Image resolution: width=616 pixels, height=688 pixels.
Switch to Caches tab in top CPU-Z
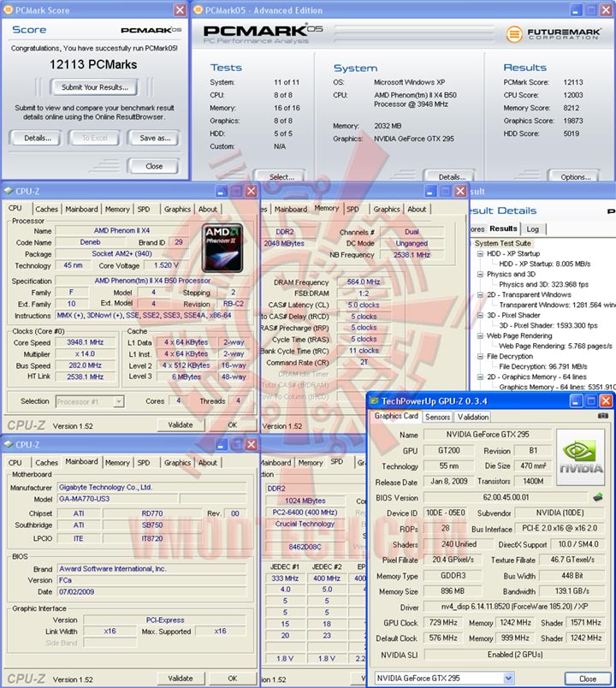[46, 210]
